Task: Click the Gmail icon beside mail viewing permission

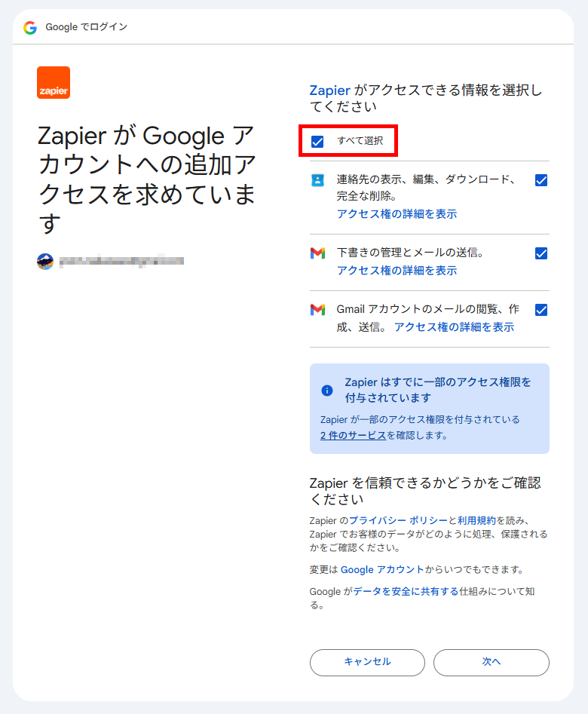Action: pos(317,310)
